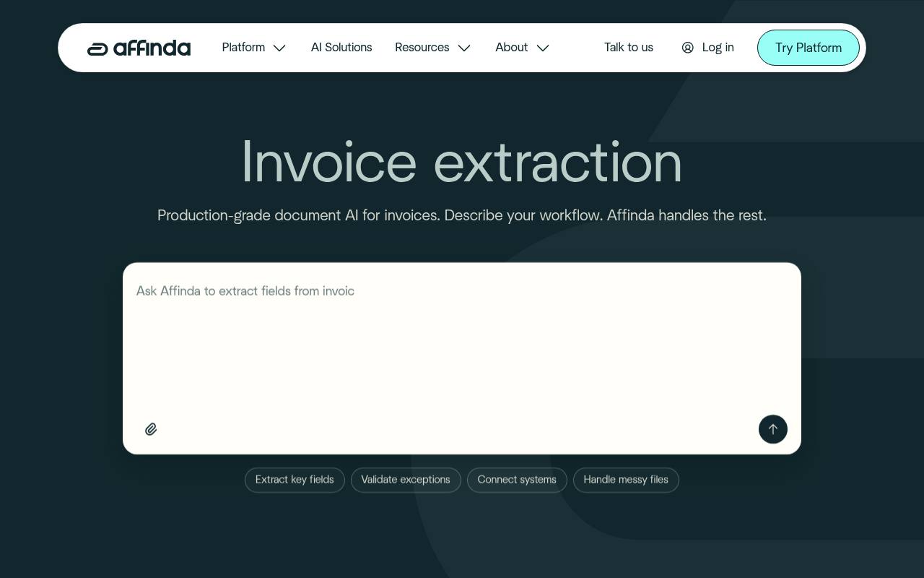The height and width of the screenshot is (578, 924).
Task: Click the paperclip attach file icon
Action: tap(151, 429)
